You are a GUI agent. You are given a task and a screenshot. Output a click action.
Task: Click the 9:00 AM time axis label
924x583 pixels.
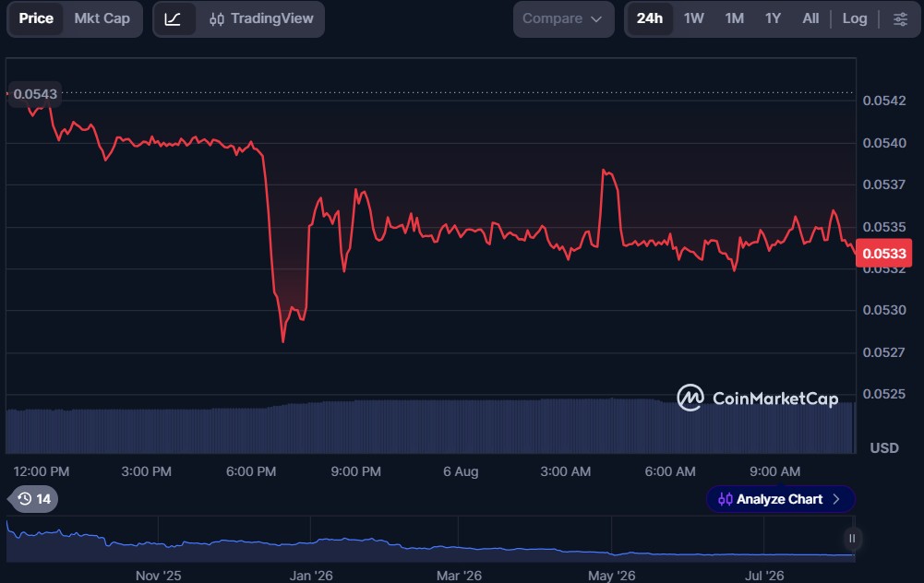[774, 471]
